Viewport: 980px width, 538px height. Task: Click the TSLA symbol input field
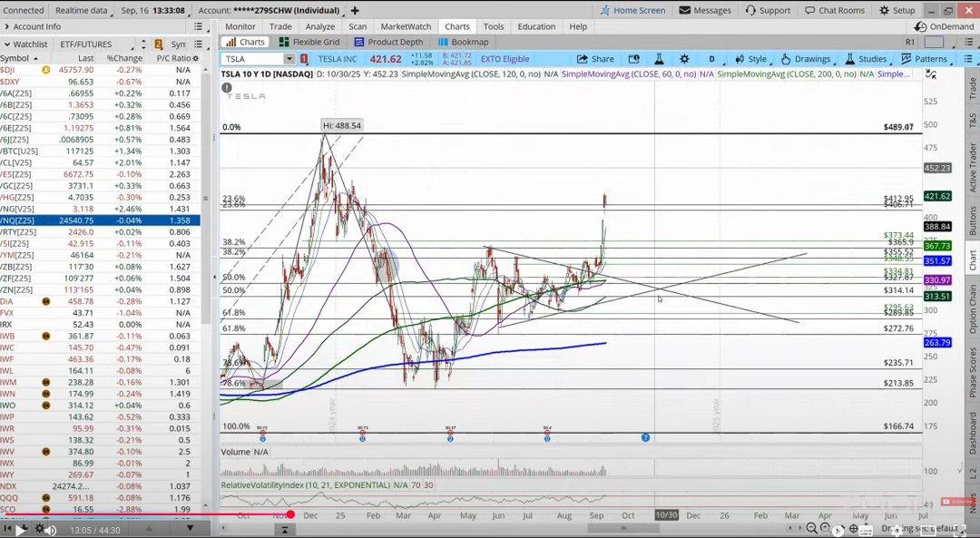(252, 59)
